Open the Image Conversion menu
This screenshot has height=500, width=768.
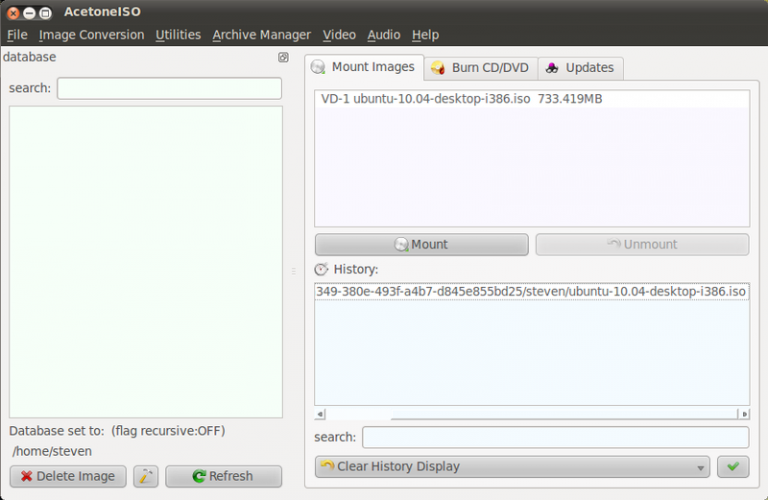(91, 35)
